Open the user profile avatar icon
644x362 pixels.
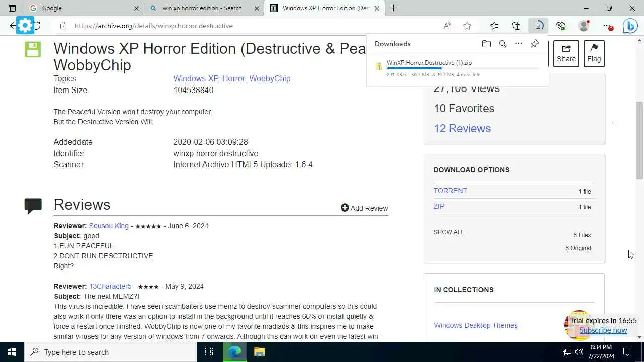pyautogui.click(x=584, y=26)
